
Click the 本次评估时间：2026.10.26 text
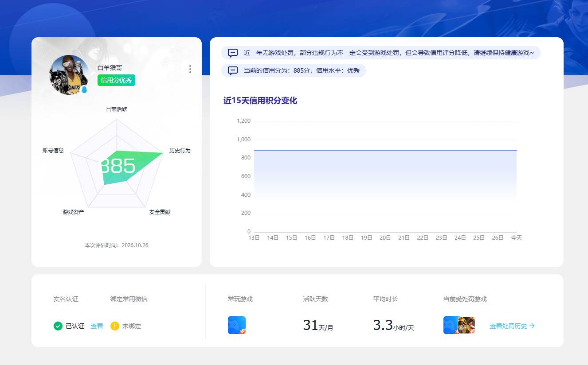coord(117,245)
